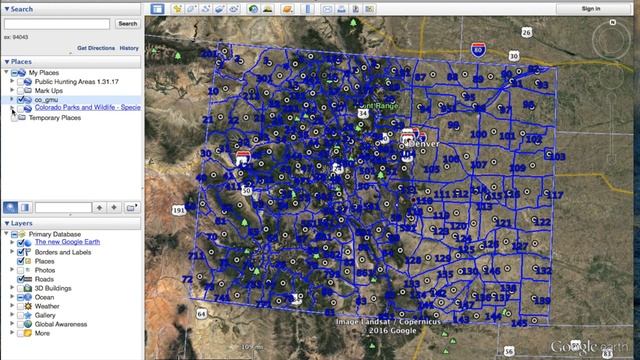
Task: Click the look-around joystick ring
Action: pyautogui.click(x=611, y=40)
